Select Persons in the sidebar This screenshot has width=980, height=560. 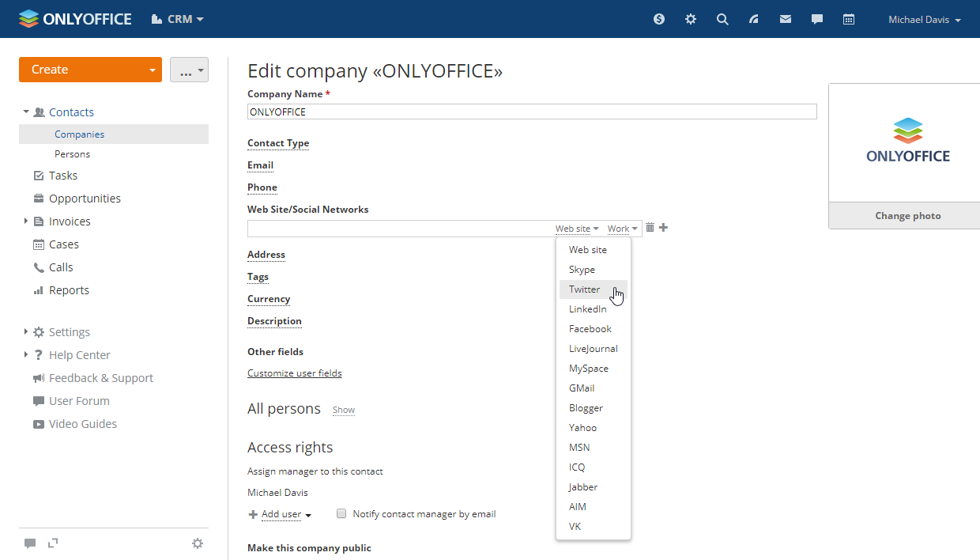point(72,154)
